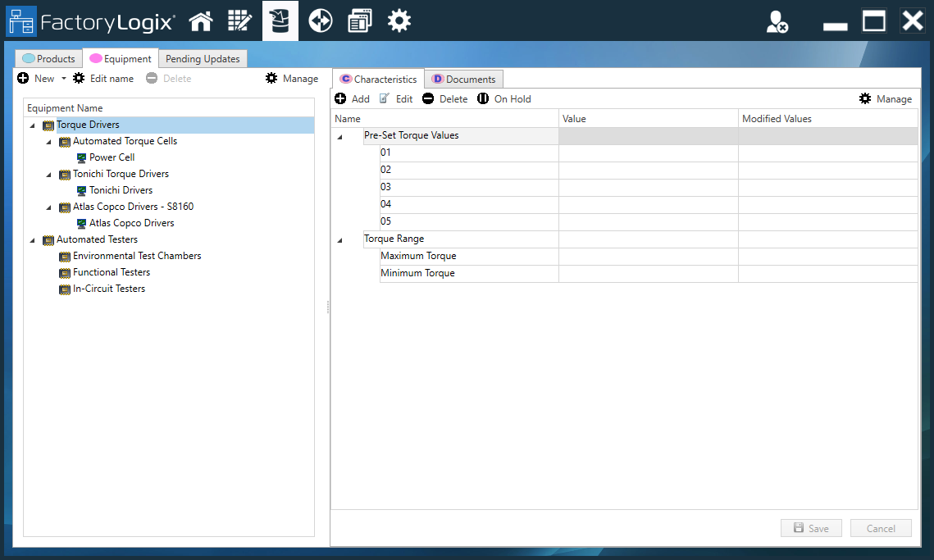This screenshot has height=560, width=934.
Task: Select the Characteristics tab
Action: coord(378,79)
